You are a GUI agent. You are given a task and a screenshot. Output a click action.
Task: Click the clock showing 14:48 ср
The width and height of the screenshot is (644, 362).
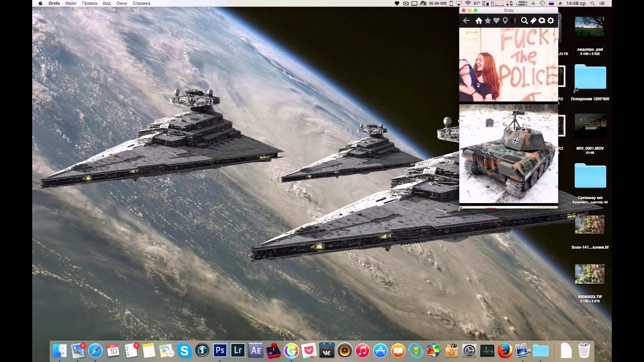tap(576, 3)
